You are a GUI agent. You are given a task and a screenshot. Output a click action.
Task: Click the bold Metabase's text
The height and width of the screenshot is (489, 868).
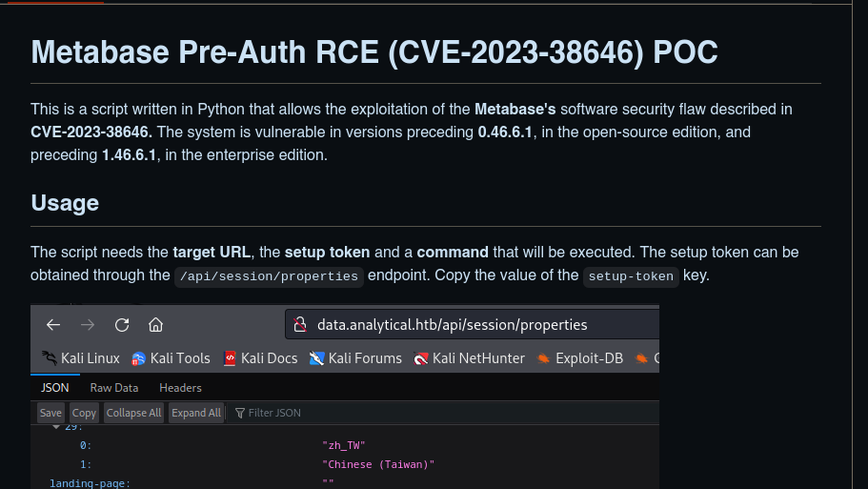pos(515,110)
